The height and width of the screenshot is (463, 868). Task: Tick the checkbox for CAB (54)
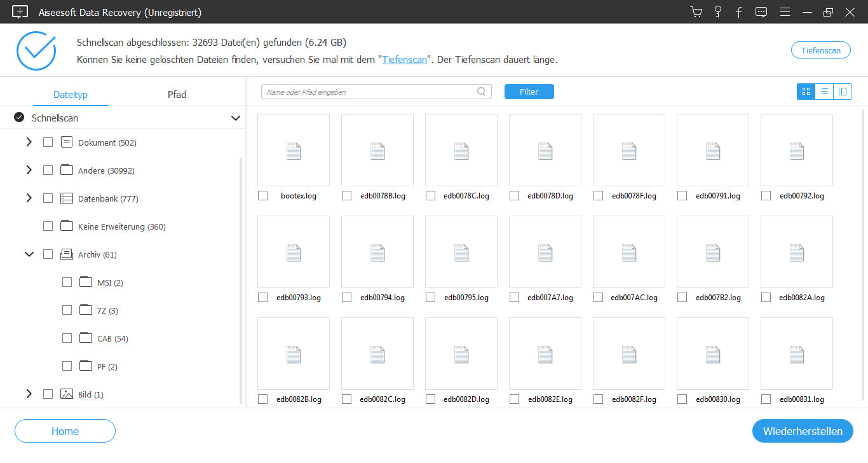point(67,338)
